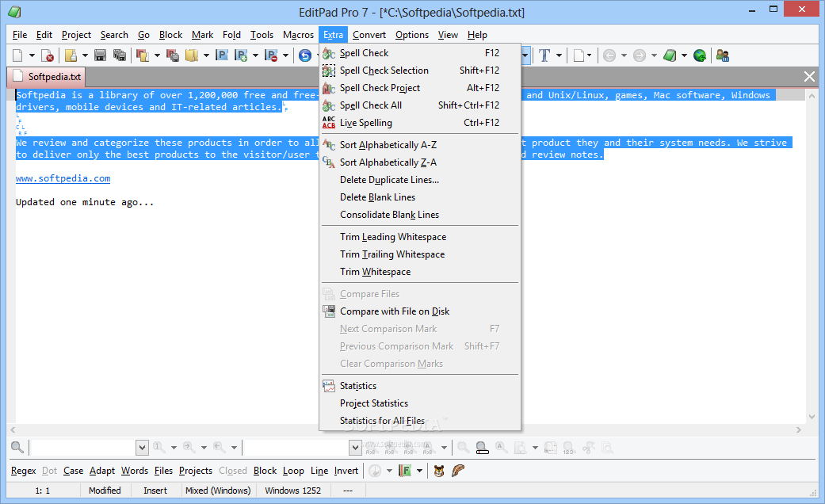825x504 pixels.
Task: Click the Mixed (Windows) line break status
Action: click(218, 491)
